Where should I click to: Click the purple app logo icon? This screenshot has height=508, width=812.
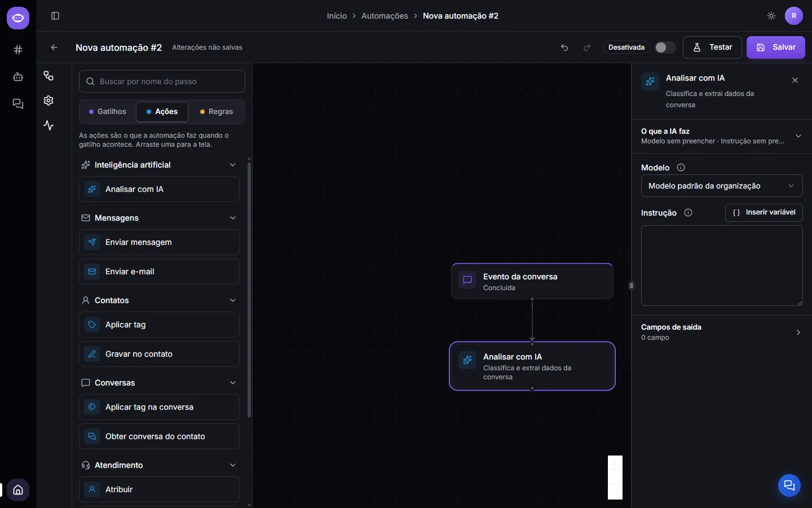18,18
